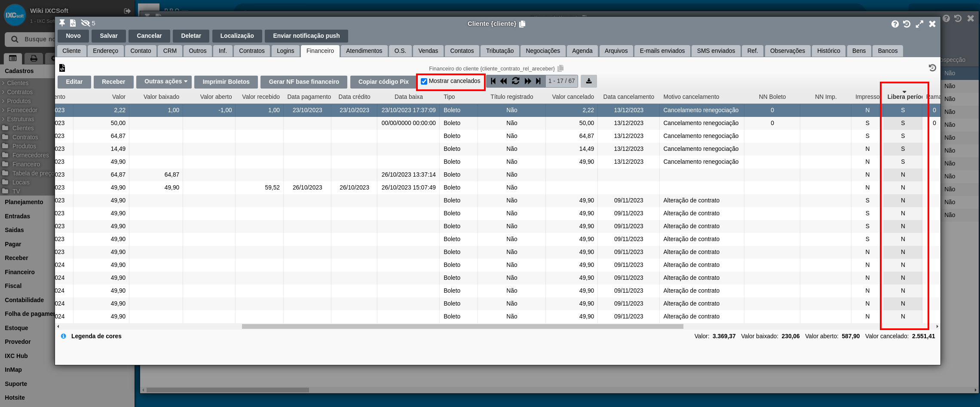
Task: Toggle hidden fields eye icon
Action: coord(86,23)
